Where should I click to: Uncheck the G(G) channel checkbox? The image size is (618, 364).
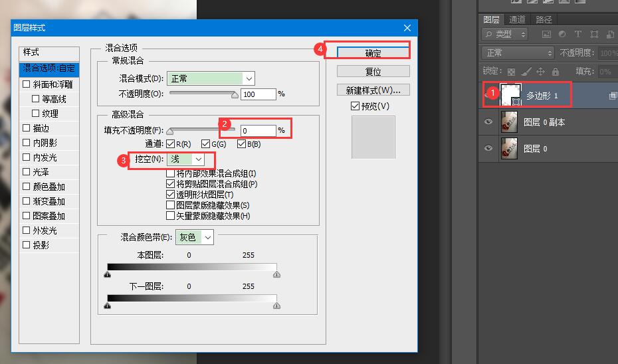tap(205, 143)
